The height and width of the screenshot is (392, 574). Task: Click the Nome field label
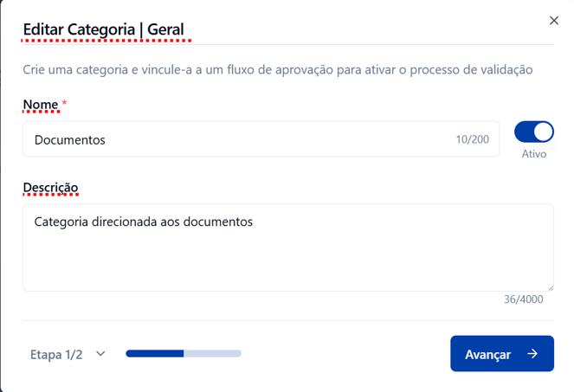41,105
